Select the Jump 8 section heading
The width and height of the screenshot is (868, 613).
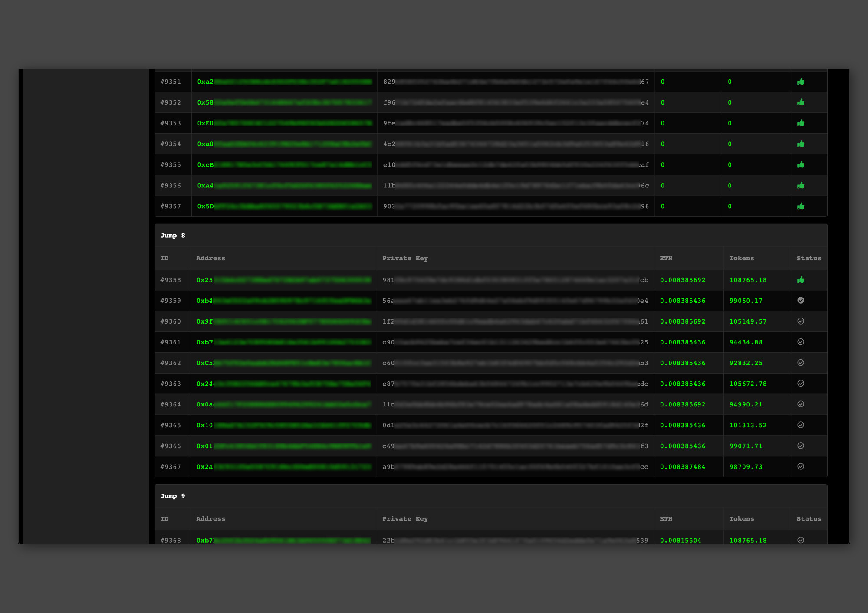[173, 236]
